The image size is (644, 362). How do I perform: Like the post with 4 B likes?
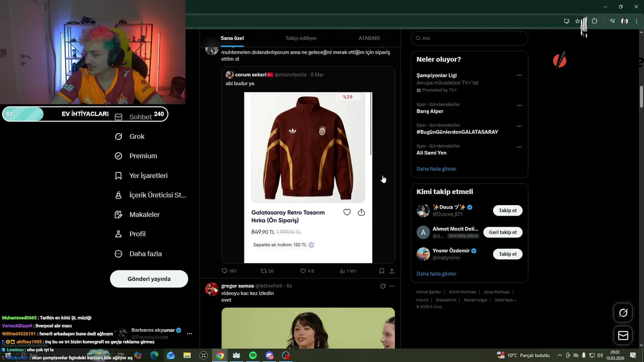point(307,271)
